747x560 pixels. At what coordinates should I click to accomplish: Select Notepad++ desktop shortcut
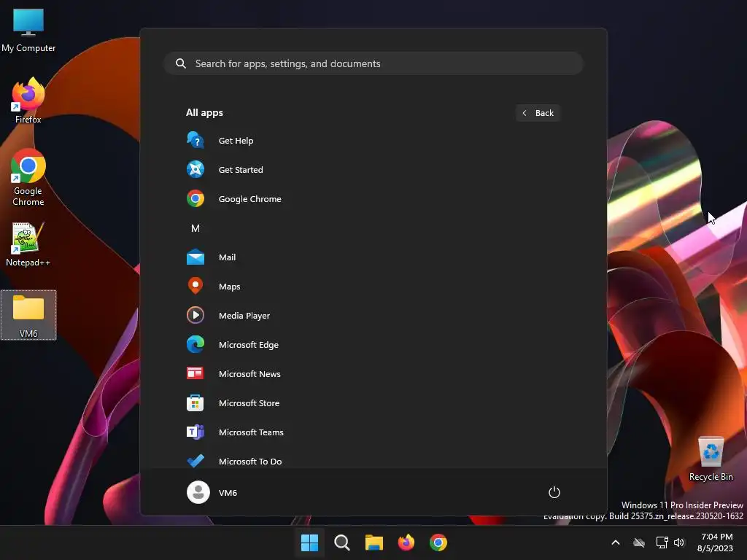point(28,244)
